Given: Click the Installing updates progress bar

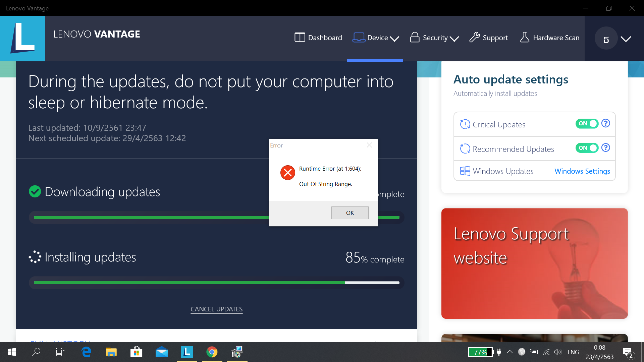Looking at the screenshot, I should coord(216,283).
